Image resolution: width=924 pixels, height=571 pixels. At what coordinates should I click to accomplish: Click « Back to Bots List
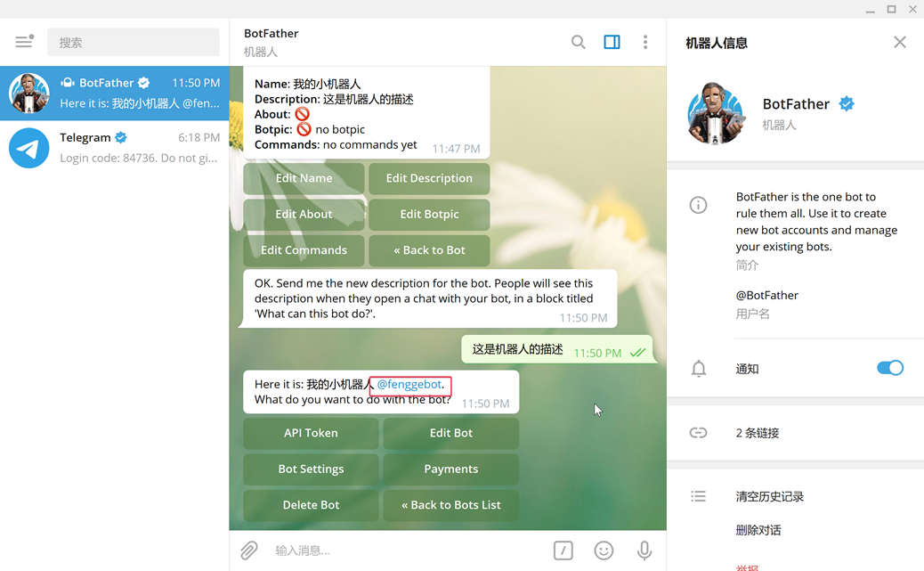pos(450,505)
